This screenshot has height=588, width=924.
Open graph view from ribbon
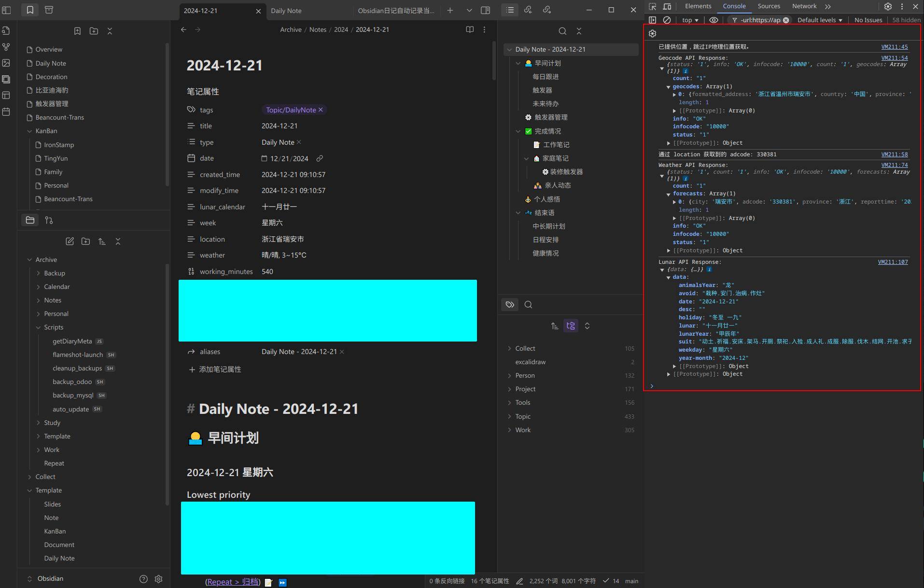(6, 47)
